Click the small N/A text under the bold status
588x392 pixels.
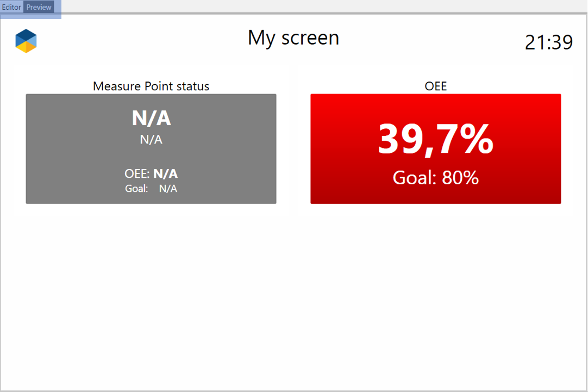click(151, 140)
